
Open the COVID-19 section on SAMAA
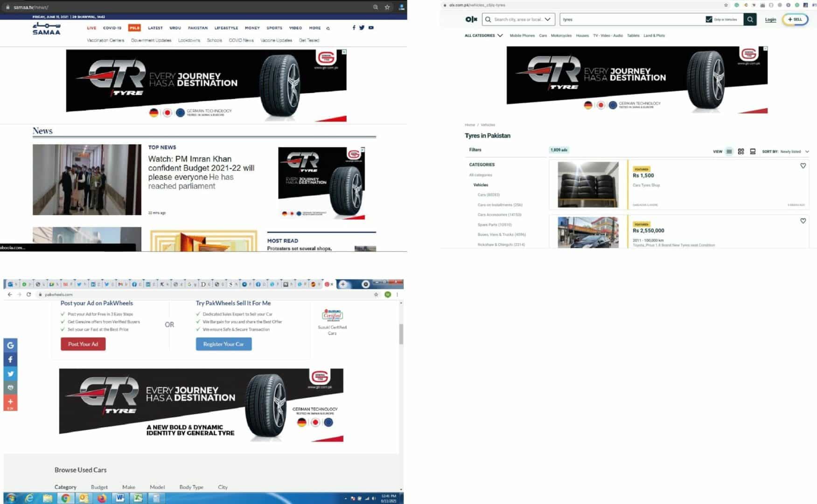[x=112, y=28]
